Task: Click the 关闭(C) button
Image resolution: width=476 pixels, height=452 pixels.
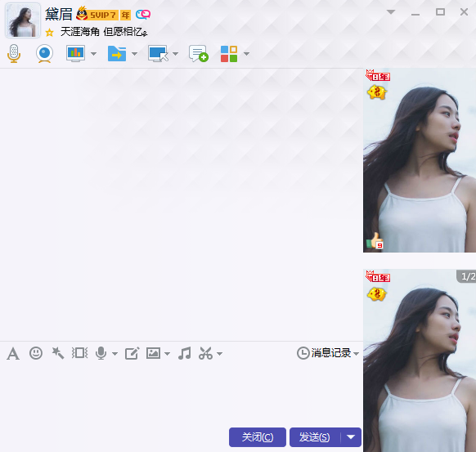Action: coord(258,437)
